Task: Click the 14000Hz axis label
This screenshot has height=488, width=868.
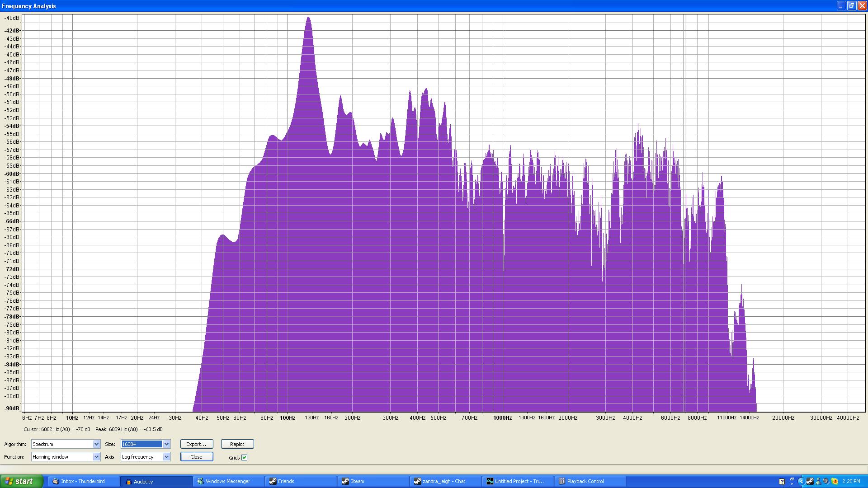Action: 749,418
